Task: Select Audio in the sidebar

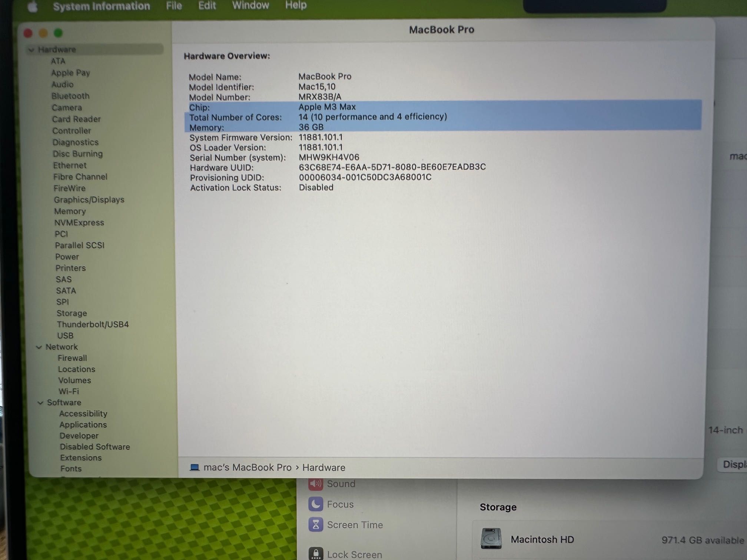Action: (x=62, y=84)
